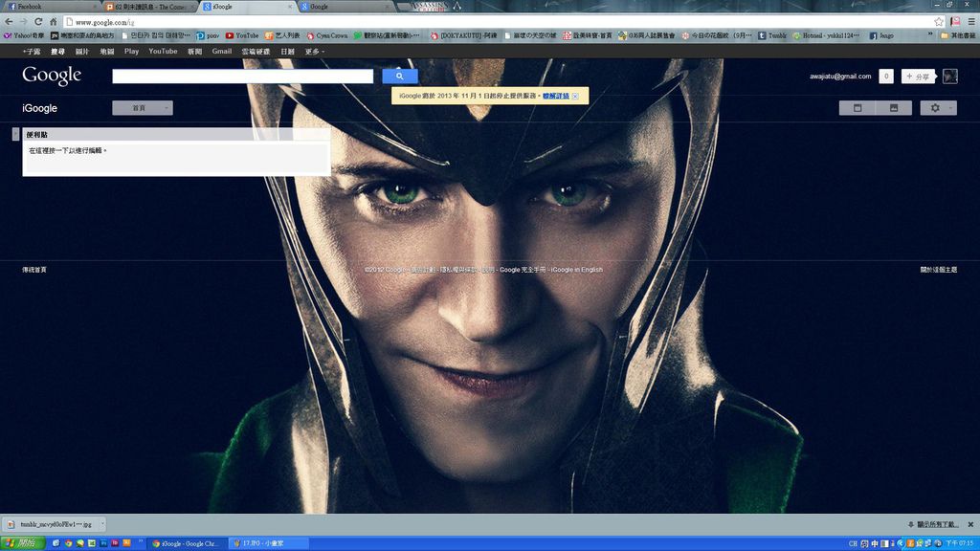Open 圖片 in the Google black bar
Viewport: 980px width, 551px height.
pos(82,52)
